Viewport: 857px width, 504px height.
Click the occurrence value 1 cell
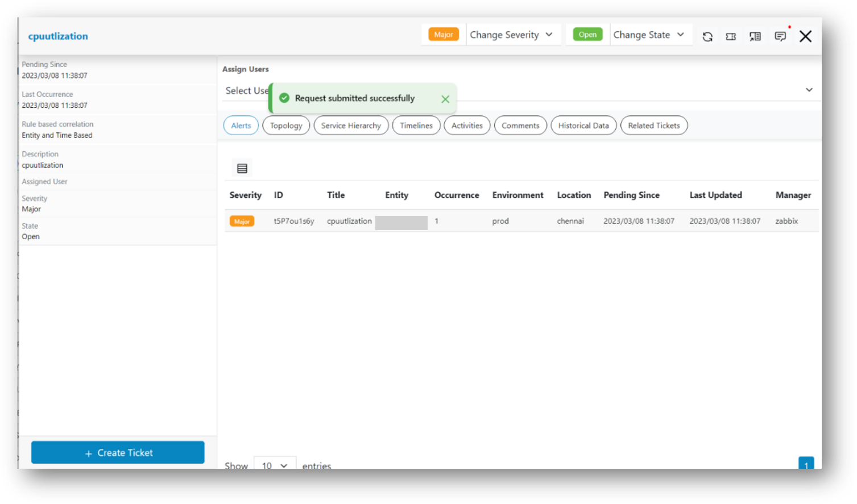pyautogui.click(x=437, y=221)
